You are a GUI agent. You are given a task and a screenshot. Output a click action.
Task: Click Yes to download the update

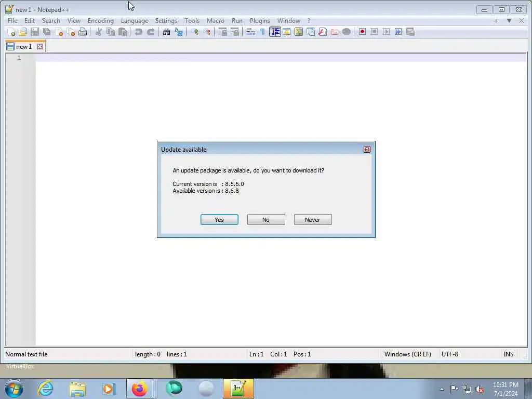[x=219, y=220]
